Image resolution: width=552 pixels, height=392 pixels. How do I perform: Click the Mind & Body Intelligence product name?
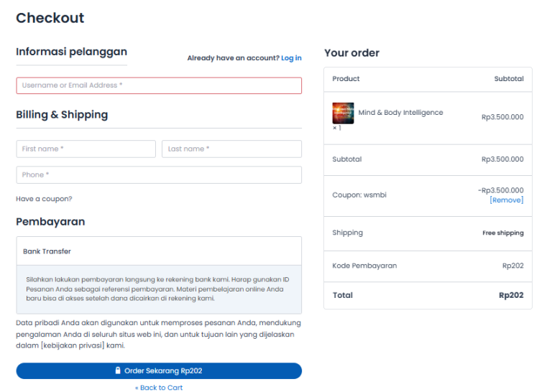pyautogui.click(x=400, y=113)
